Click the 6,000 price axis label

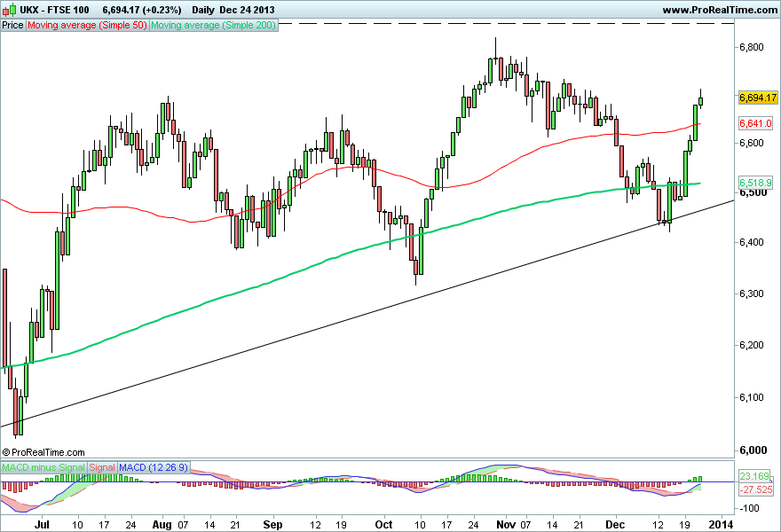pos(753,450)
